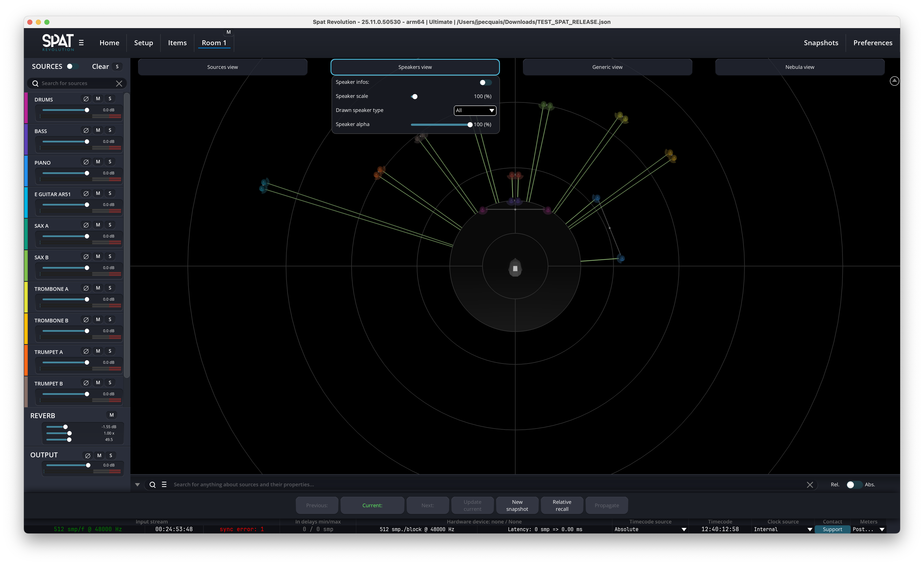
Task: Click the circled up-arrow icon at the top right
Action: pos(894,81)
